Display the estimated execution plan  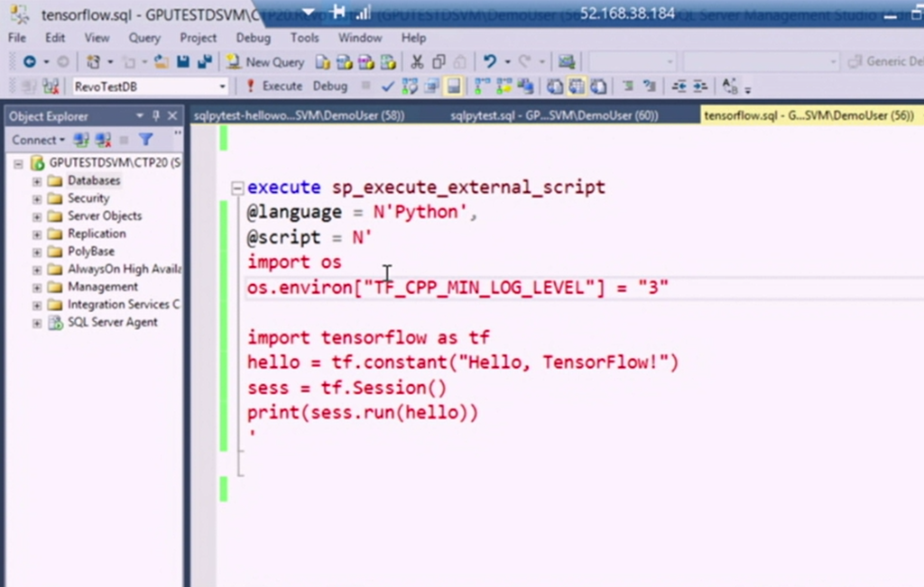[410, 87]
